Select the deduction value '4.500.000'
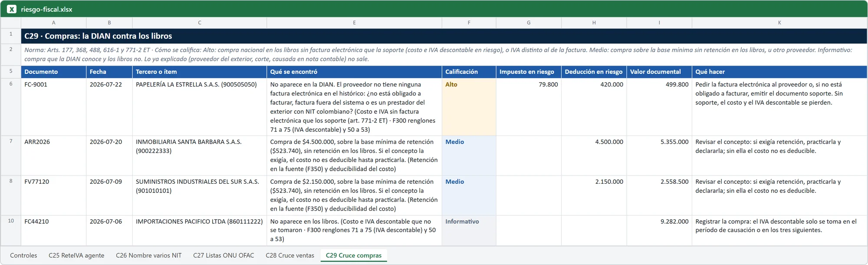Image resolution: width=868 pixels, height=265 pixels. pos(594,156)
